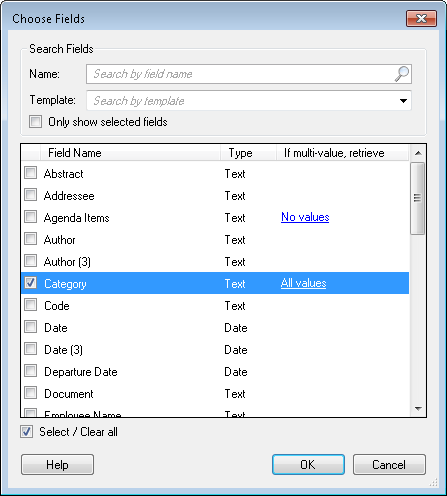
Task: Sort by Type column header
Action: 248,153
